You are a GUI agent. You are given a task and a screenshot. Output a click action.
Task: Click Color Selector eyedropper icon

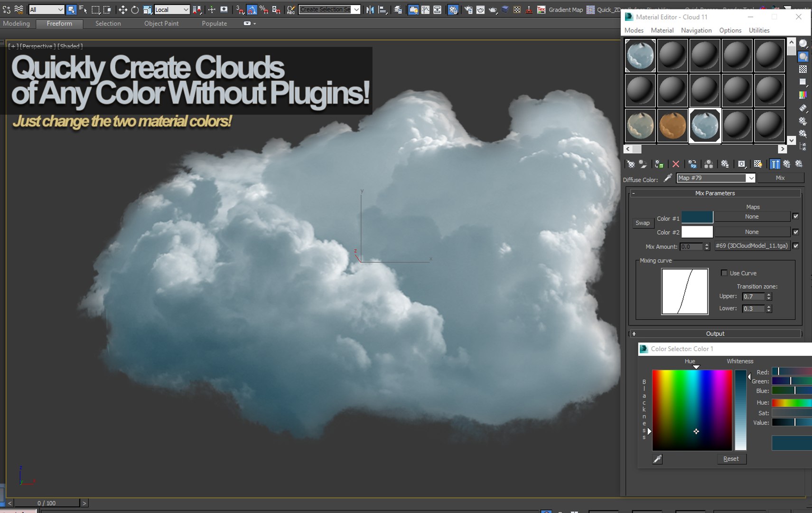point(657,459)
